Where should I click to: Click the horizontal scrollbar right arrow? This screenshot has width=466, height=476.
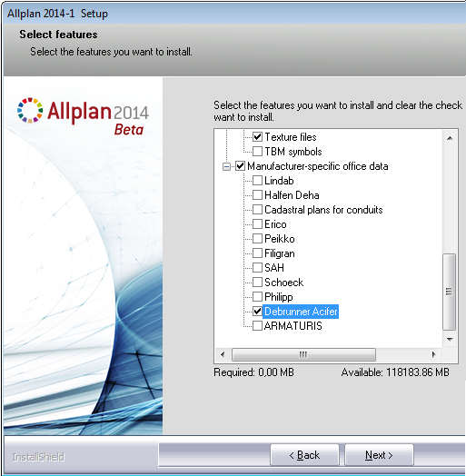coord(433,354)
